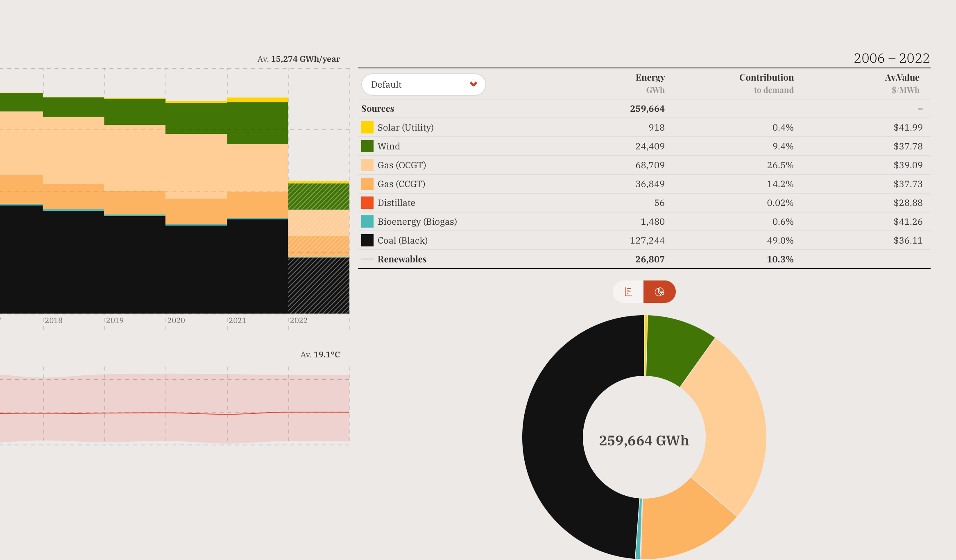Click the Solar (Utility) yellow legend icon
Viewport: 956px width, 560px height.
pyautogui.click(x=367, y=127)
